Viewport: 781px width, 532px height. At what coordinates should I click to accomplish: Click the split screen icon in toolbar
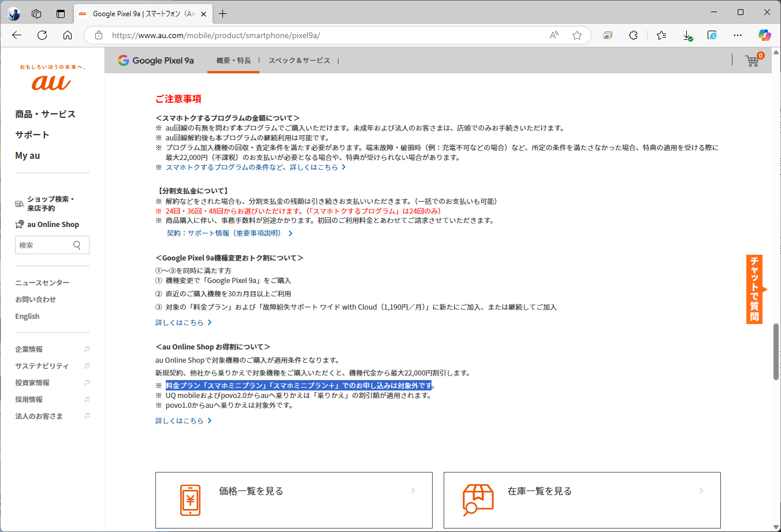(x=608, y=35)
